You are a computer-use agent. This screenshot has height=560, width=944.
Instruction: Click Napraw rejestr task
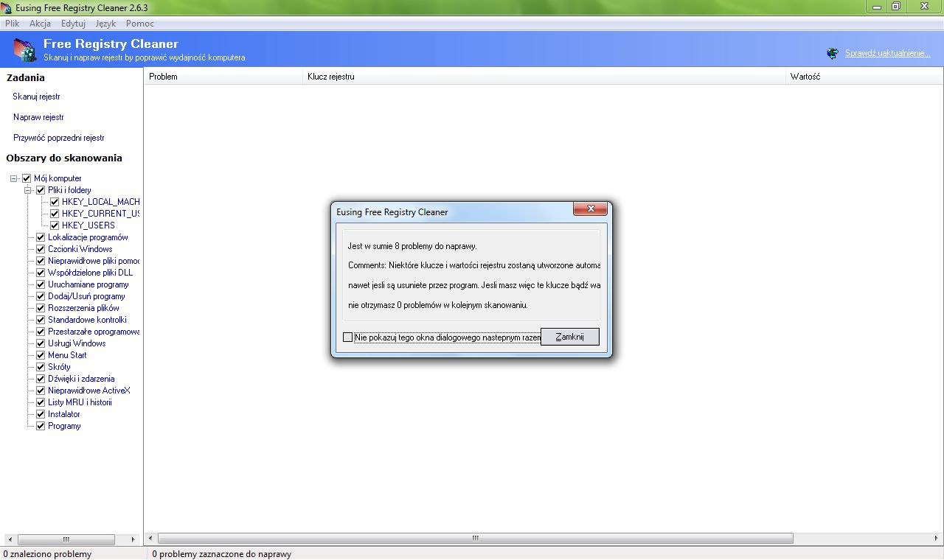[38, 117]
